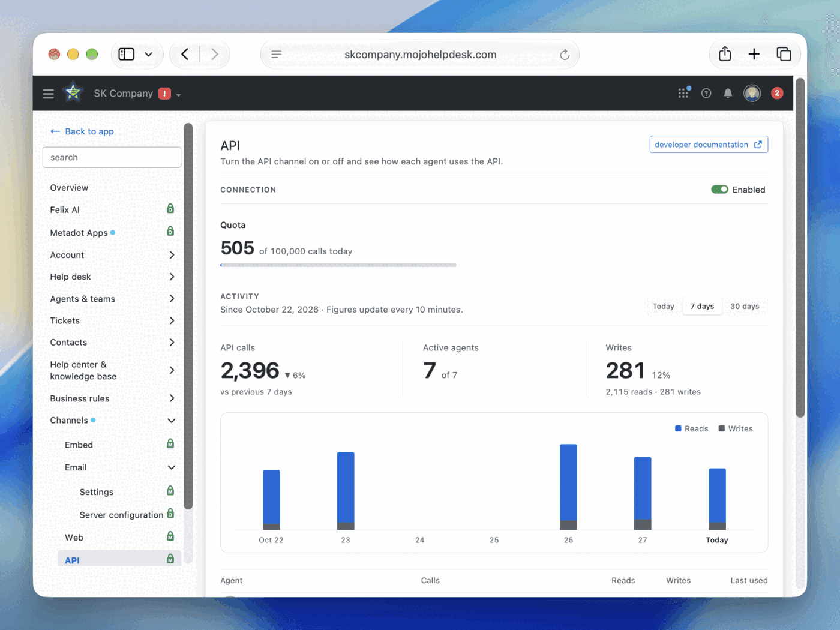Click the Oct 26 bar in the chart
The height and width of the screenshot is (630, 840).
click(x=568, y=487)
